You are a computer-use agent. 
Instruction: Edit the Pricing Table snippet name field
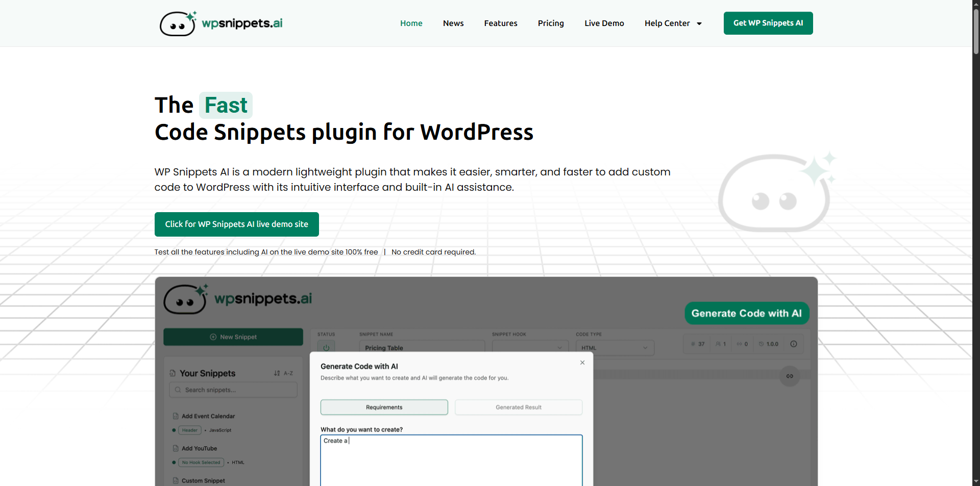[422, 347]
